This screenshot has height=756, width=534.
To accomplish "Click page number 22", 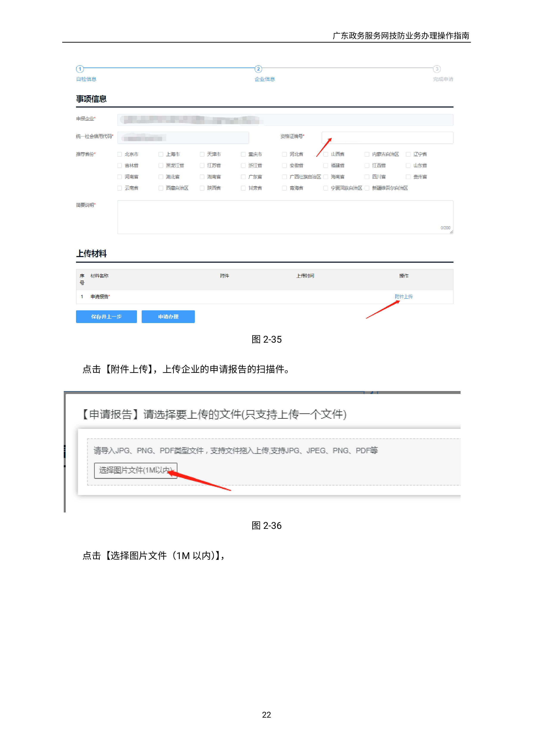I will (267, 715).
